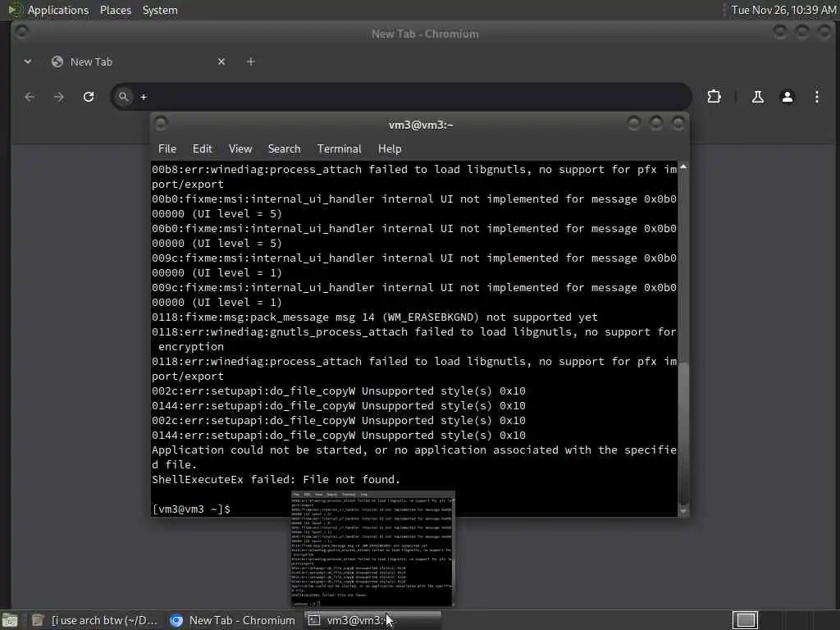Click the terminal window preview thumbnail
Screen dimensions: 840x630
click(x=373, y=549)
